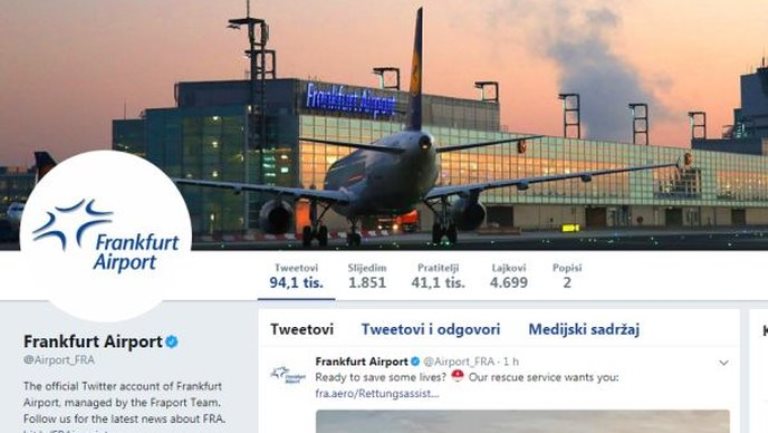Viewport: 768px width, 433px height.
Task: Click the small avatar icon in the tweet
Action: tap(288, 375)
